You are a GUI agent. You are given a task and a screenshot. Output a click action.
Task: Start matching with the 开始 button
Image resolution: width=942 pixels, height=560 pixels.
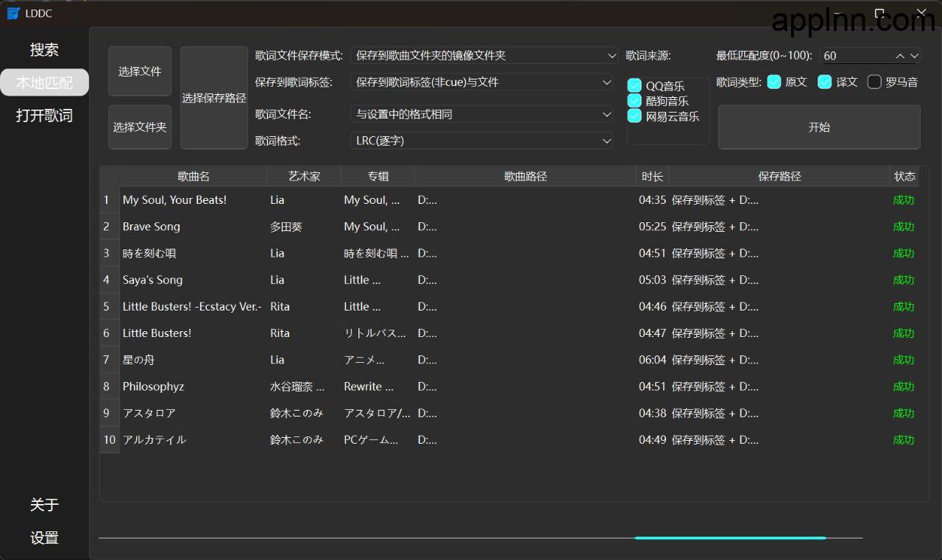pyautogui.click(x=819, y=127)
